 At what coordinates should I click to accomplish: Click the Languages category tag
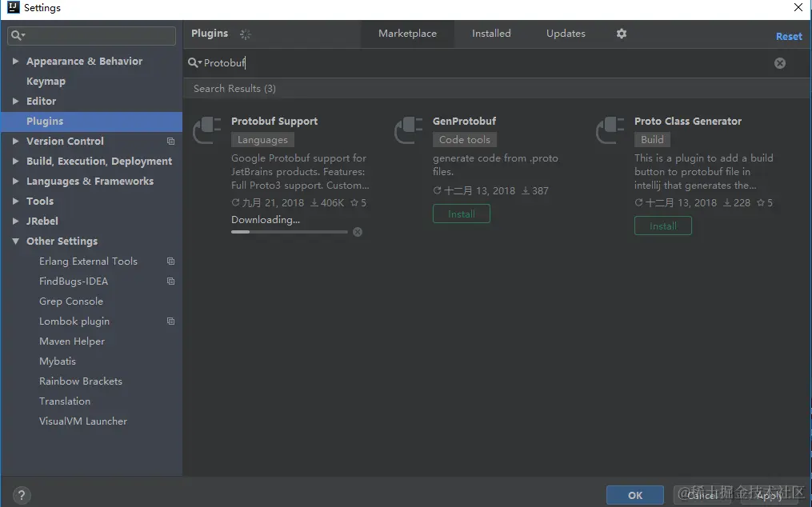[262, 140]
